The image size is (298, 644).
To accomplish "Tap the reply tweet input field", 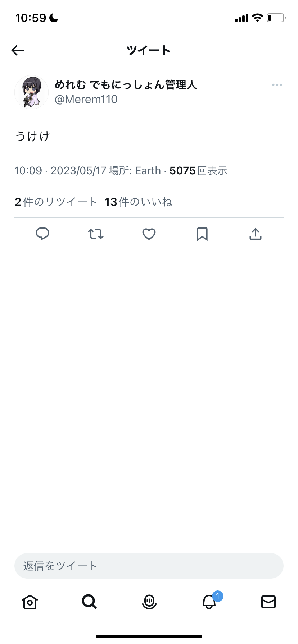I will [x=149, y=566].
